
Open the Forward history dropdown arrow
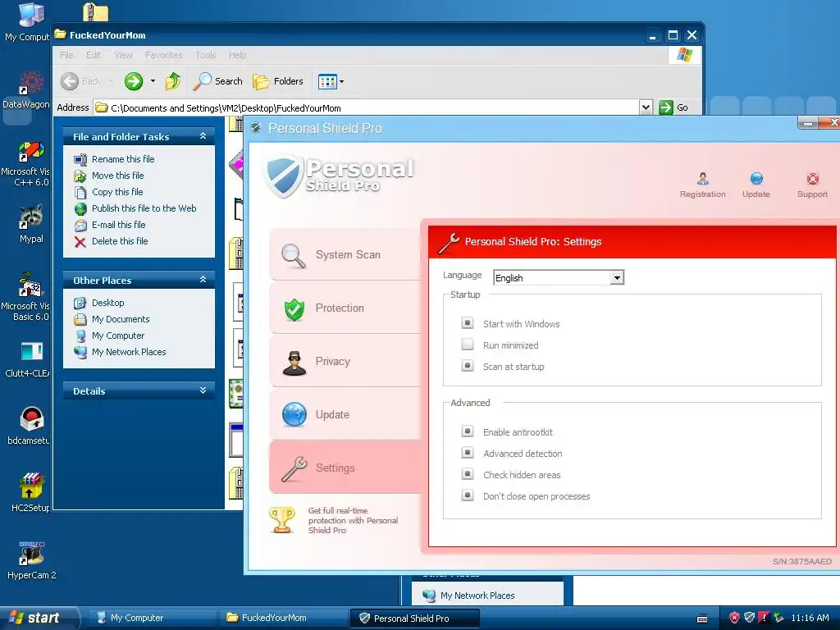coord(153,81)
